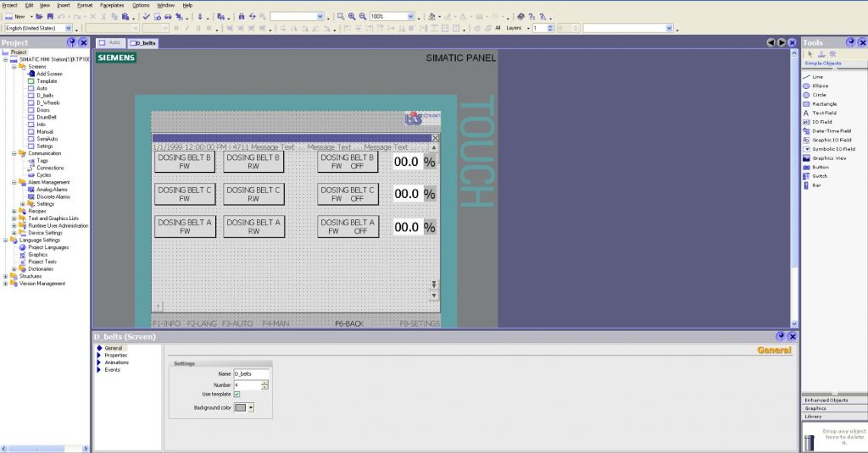
Task: Open the Animations property category
Action: [x=117, y=362]
